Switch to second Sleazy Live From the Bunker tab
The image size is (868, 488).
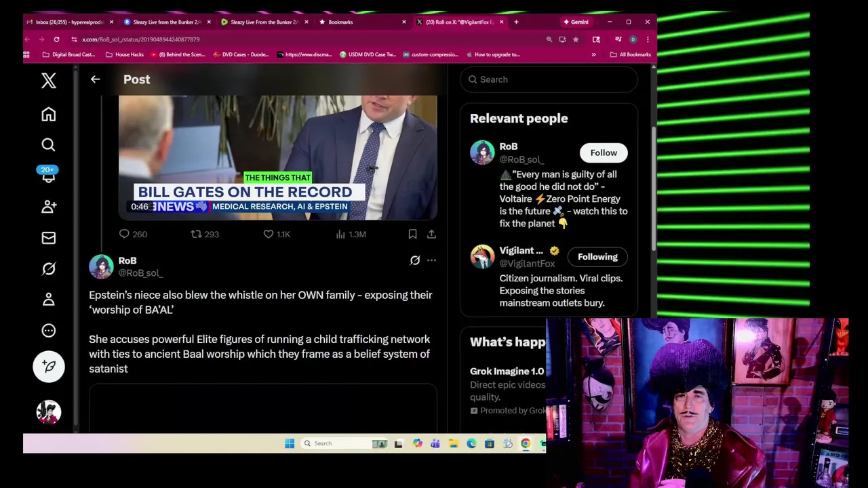(x=264, y=22)
